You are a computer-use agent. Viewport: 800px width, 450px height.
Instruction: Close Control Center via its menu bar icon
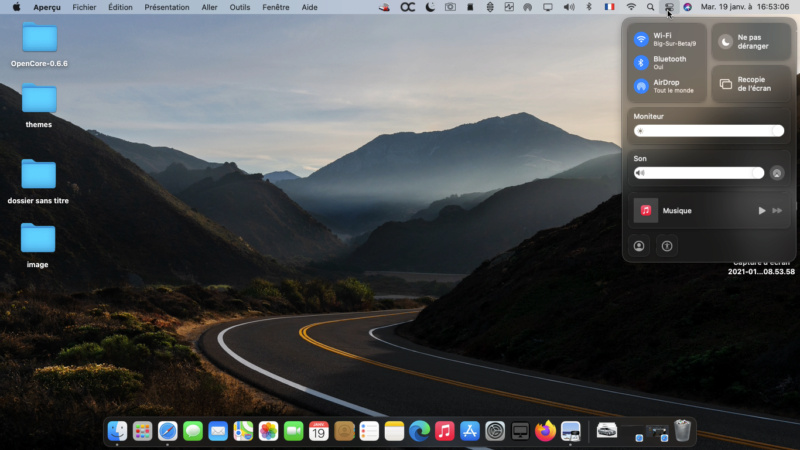click(669, 7)
